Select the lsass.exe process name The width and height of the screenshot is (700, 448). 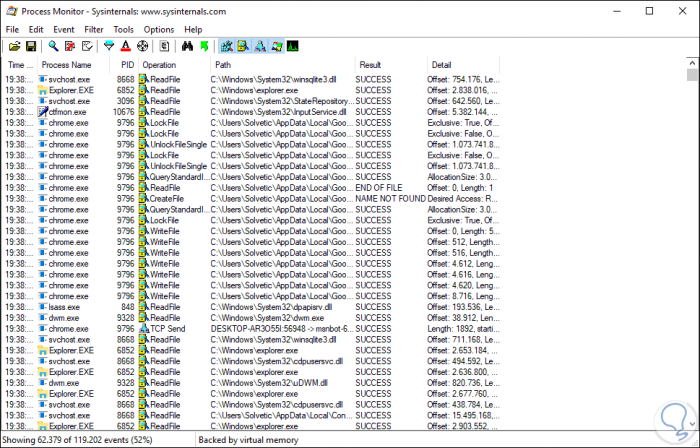click(x=64, y=307)
